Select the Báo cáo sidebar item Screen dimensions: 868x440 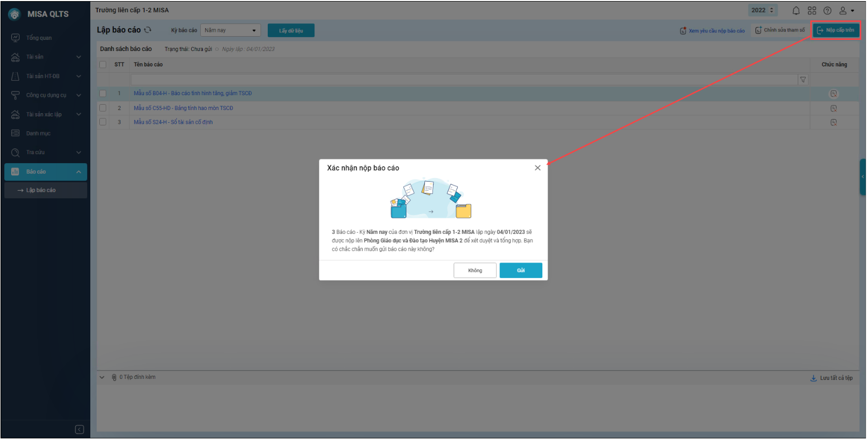[45, 172]
